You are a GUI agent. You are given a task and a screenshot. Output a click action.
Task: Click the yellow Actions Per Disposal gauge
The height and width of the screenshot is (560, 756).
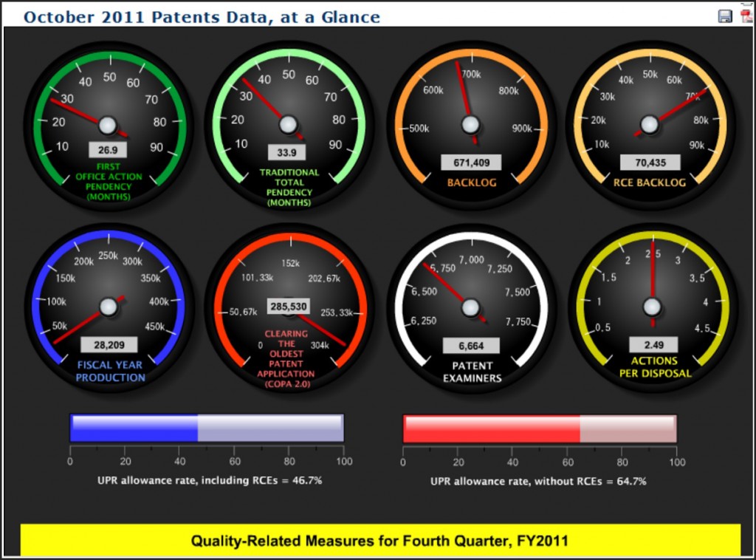[x=652, y=306]
